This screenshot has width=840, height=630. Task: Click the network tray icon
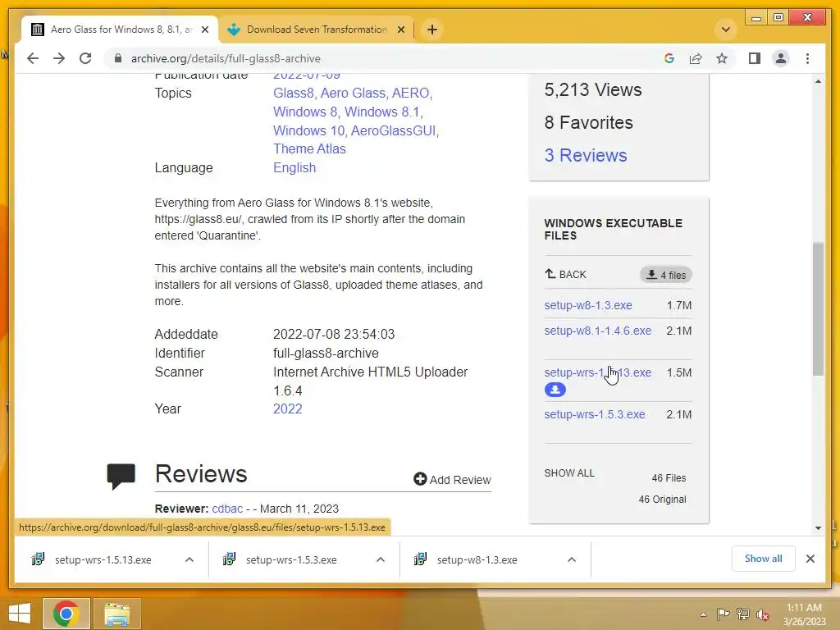(743, 614)
